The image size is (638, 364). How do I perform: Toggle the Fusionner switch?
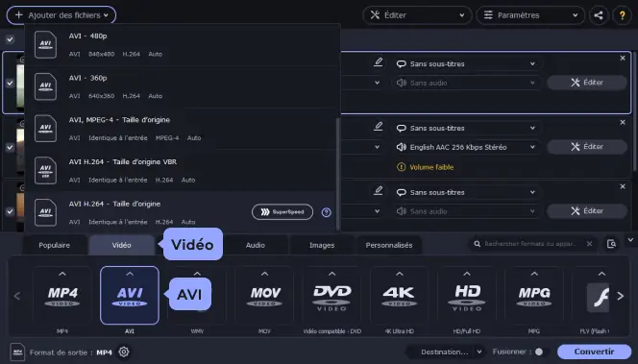[541, 352]
